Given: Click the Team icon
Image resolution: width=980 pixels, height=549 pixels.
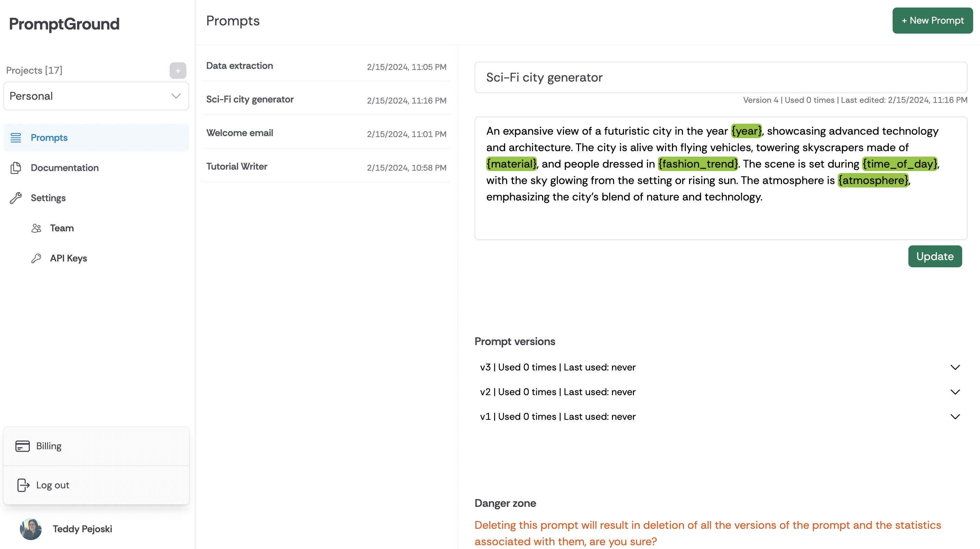Looking at the screenshot, I should (36, 228).
